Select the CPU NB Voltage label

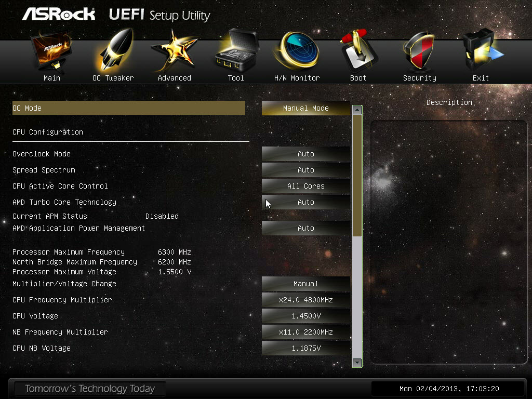pos(42,349)
